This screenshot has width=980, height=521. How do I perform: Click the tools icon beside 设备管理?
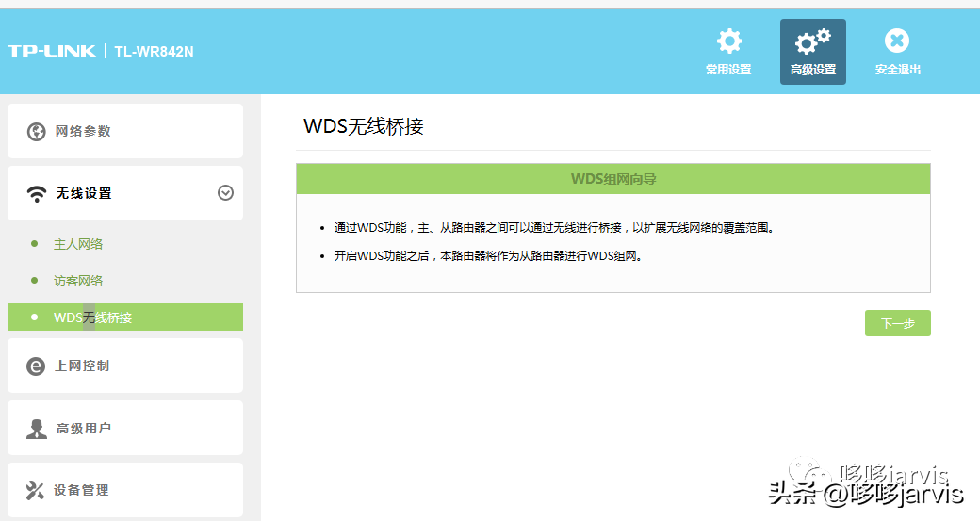point(35,491)
